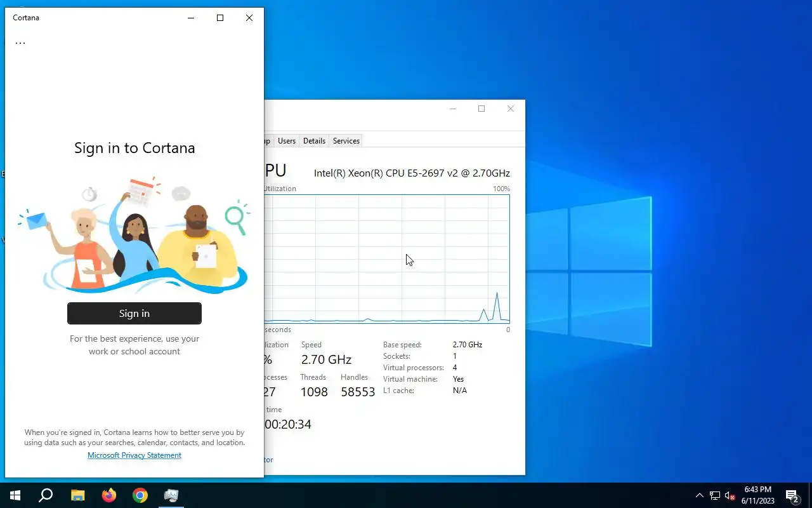Click the Base speed value 2.70 GHz
Viewport: 812px width, 508px height.
click(468, 345)
